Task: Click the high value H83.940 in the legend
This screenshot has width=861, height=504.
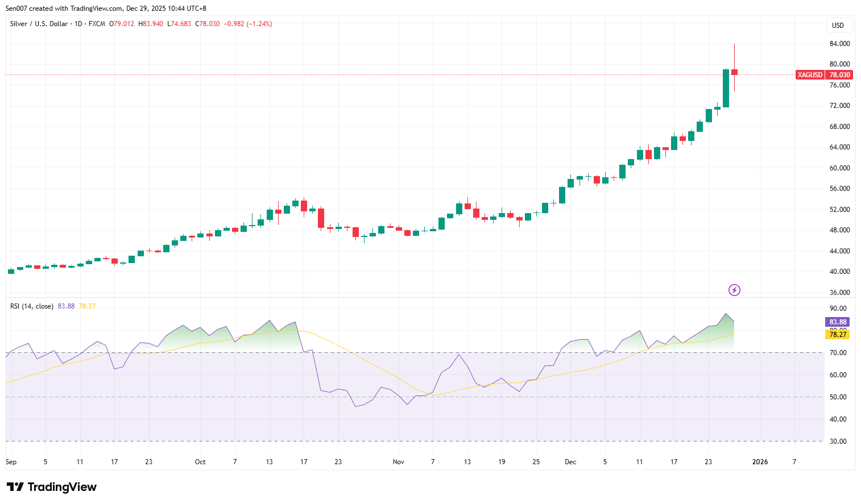Action: point(150,24)
